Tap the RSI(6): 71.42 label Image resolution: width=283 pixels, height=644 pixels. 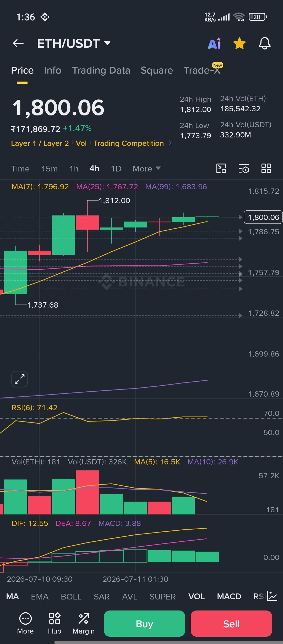pyautogui.click(x=34, y=408)
